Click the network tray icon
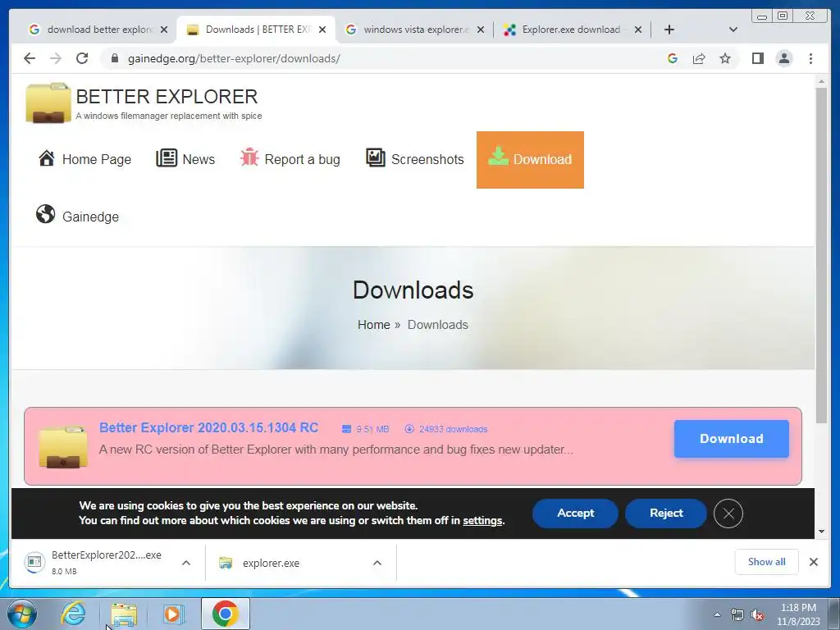Image resolution: width=840 pixels, height=630 pixels. 737,614
